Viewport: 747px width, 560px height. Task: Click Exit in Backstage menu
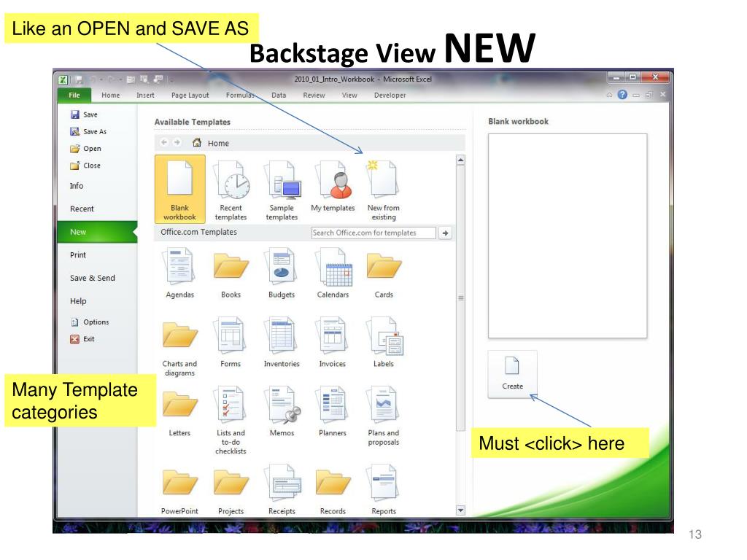82,339
